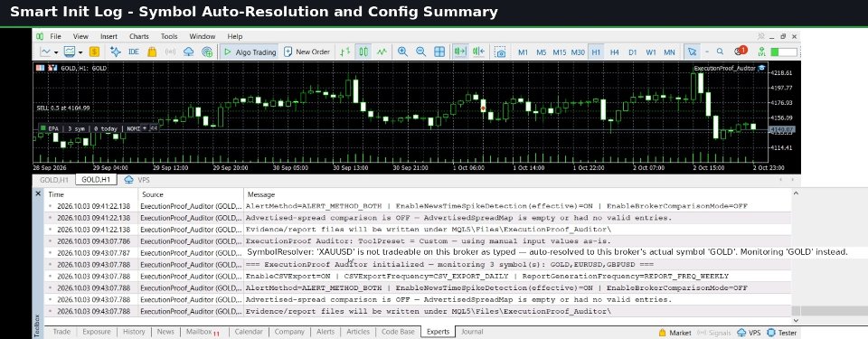Open the Help menu
The image size is (868, 339).
coord(235,36)
